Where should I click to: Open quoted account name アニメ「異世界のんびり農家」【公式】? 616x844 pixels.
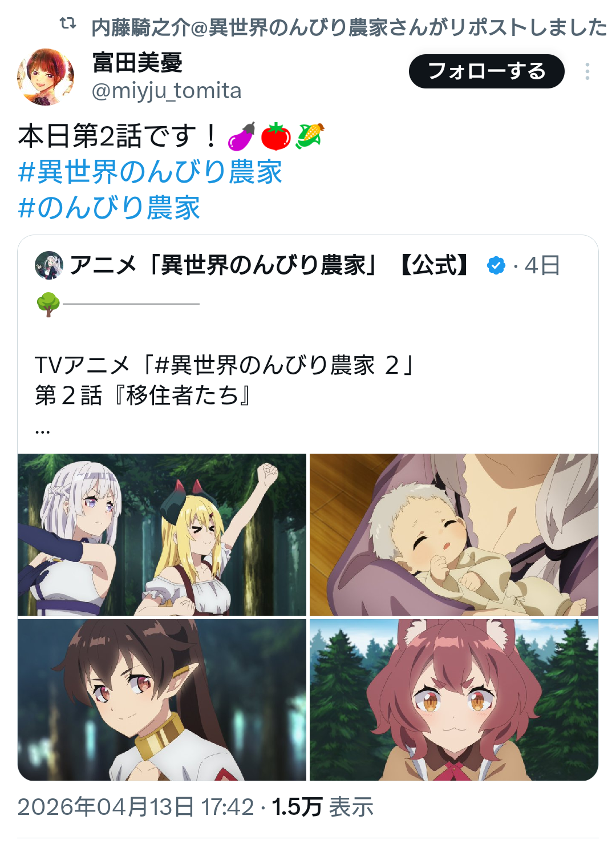[x=269, y=265]
